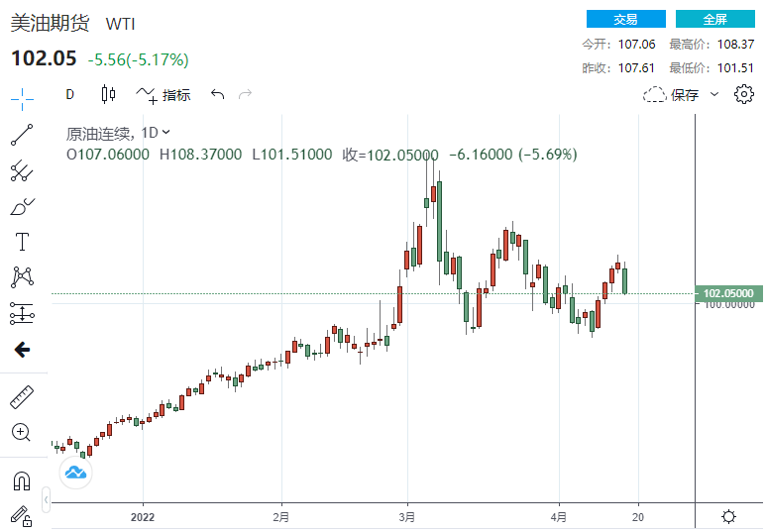
Task: Open the dropdown arrow beside 保存
Action: pyautogui.click(x=713, y=95)
